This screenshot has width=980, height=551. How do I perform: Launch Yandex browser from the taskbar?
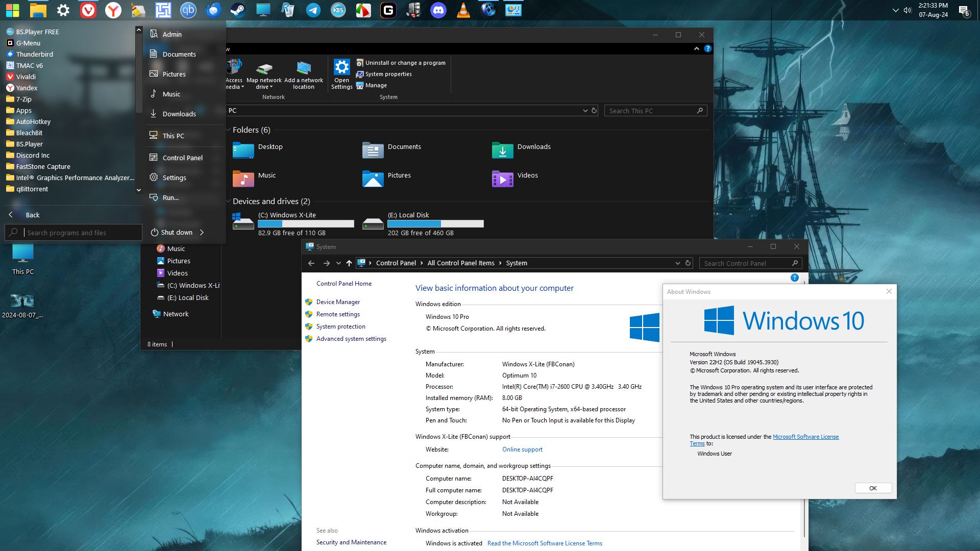point(113,10)
